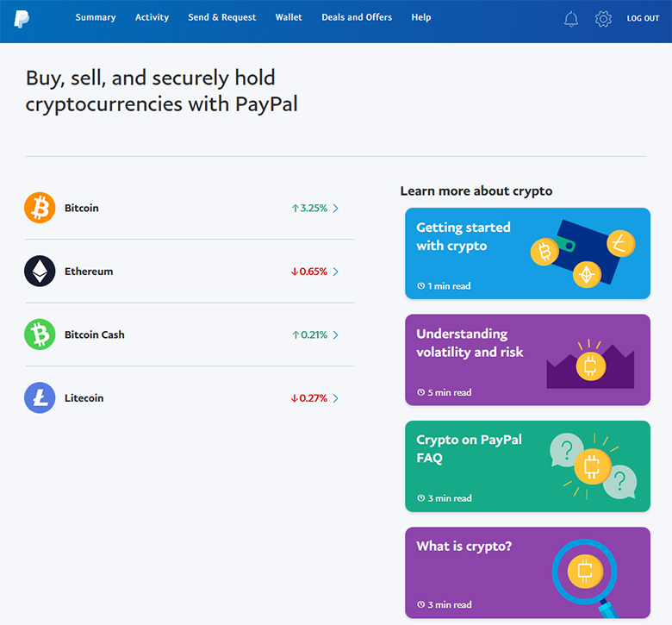
Task: Click the LOG OUT link
Action: tap(643, 18)
